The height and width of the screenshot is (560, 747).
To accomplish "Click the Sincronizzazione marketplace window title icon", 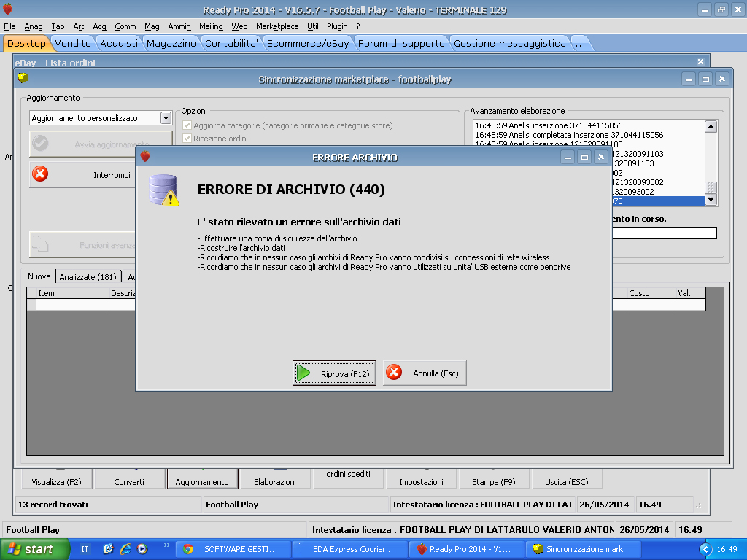I will (23, 77).
